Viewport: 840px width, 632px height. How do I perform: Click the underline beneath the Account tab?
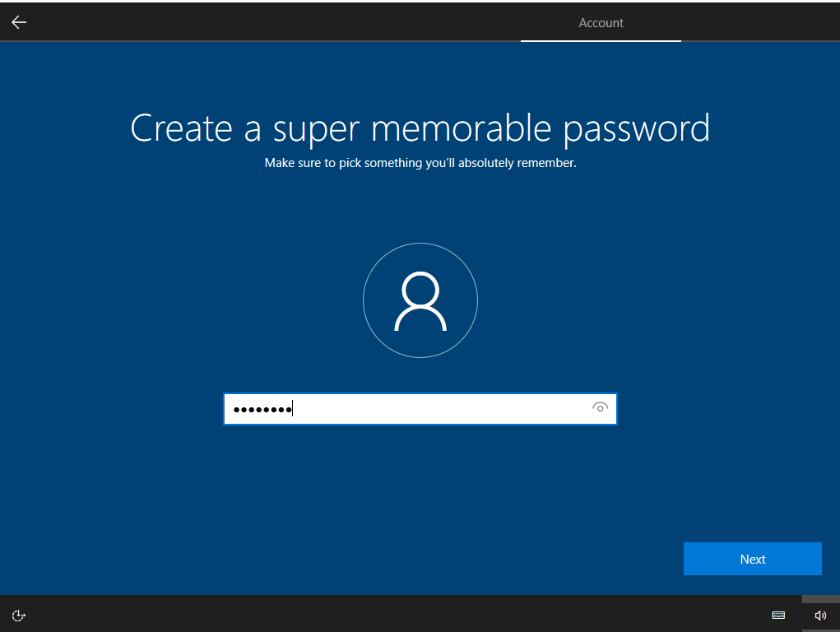click(601, 40)
